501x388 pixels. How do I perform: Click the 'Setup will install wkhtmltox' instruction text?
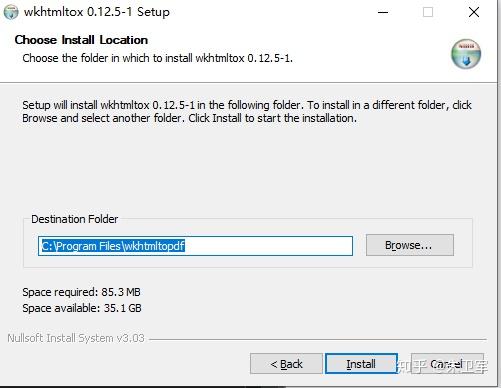[x=247, y=112]
